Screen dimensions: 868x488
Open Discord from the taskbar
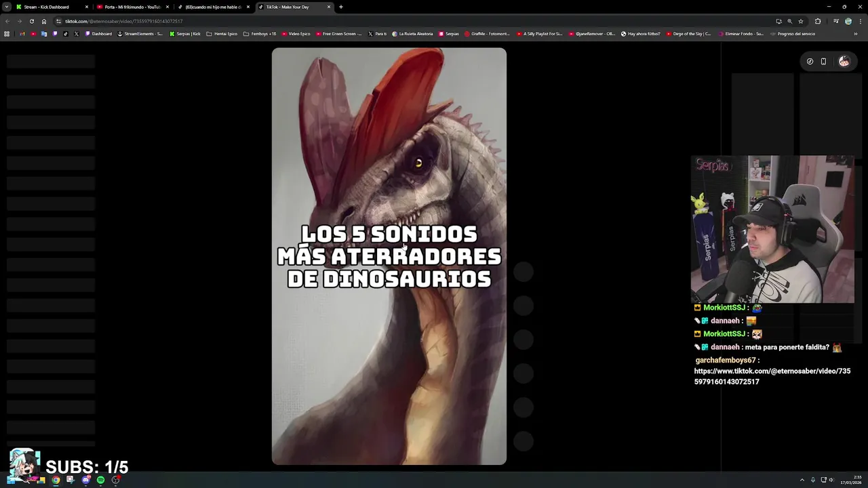(85, 480)
